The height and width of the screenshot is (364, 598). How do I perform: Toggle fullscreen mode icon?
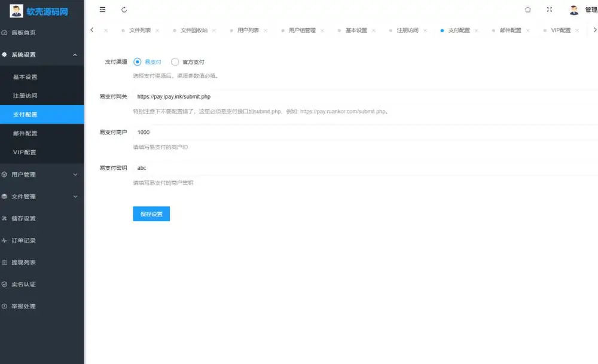click(x=550, y=10)
